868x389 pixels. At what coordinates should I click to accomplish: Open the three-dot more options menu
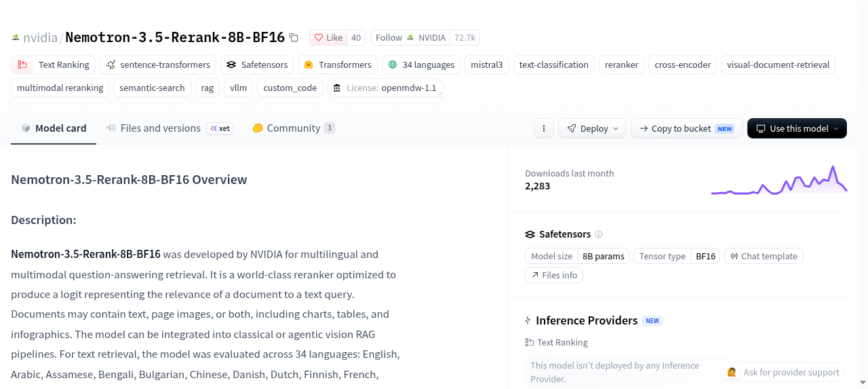point(543,128)
